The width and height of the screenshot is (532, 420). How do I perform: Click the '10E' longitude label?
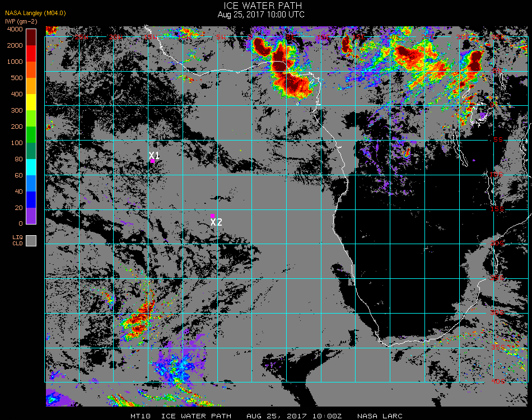click(323, 37)
